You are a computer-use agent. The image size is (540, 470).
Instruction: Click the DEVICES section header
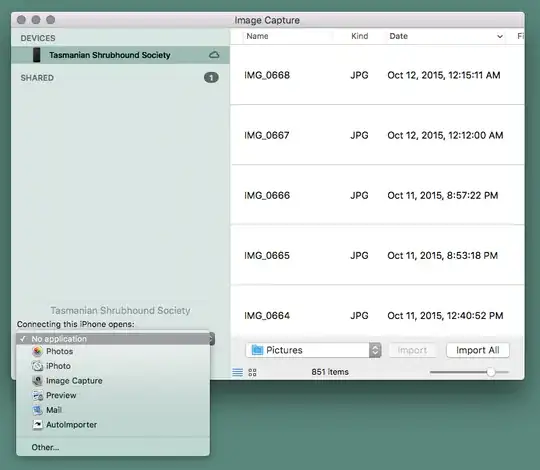point(38,38)
